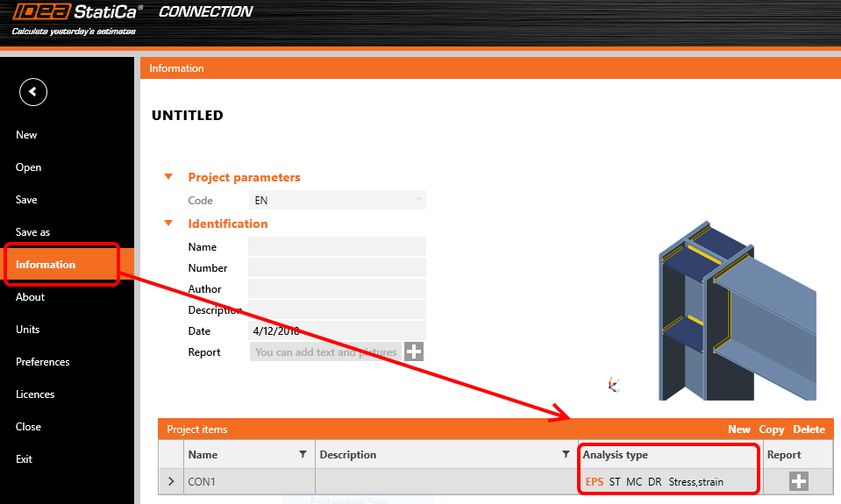Click Copy in Project items header

(x=771, y=429)
